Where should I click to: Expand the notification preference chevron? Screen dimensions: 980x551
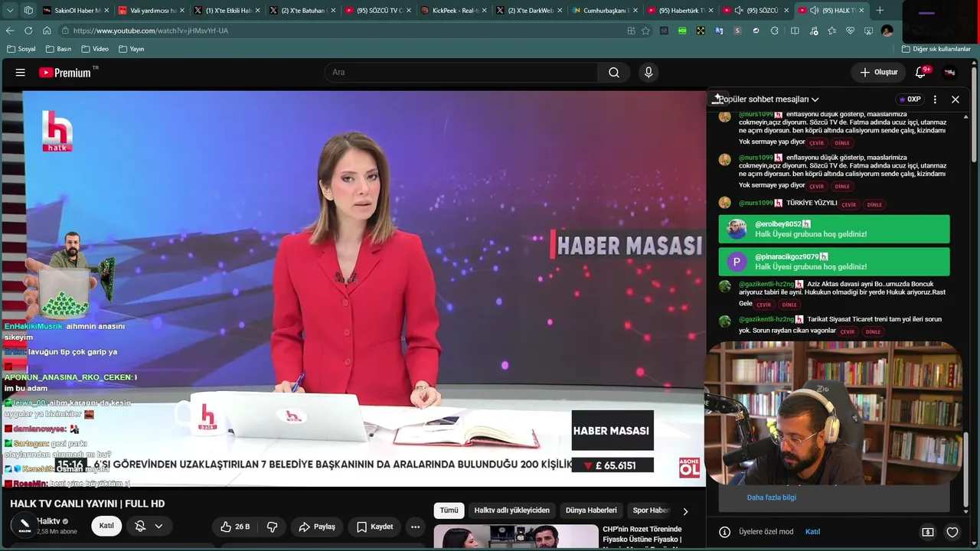coord(158,527)
